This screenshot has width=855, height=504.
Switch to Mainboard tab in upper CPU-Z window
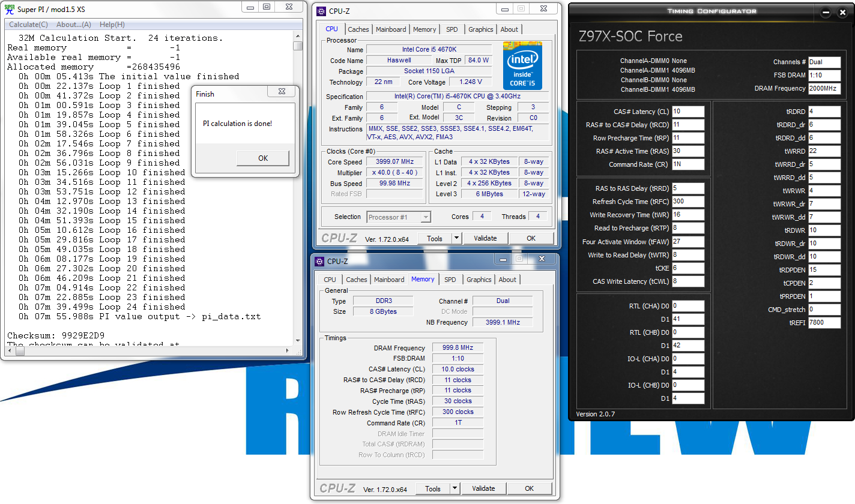[391, 29]
